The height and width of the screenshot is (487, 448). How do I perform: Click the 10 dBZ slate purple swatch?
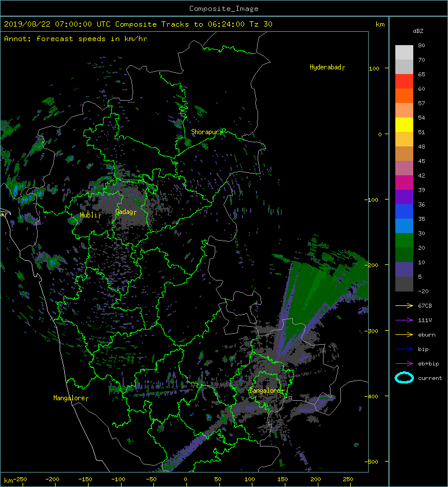(x=404, y=269)
